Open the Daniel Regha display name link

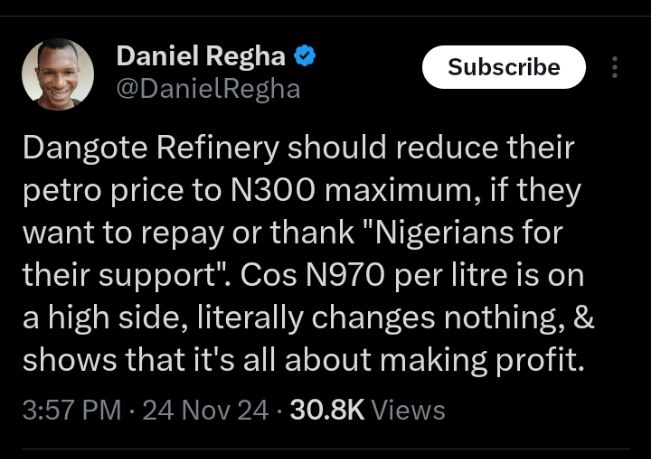point(201,57)
